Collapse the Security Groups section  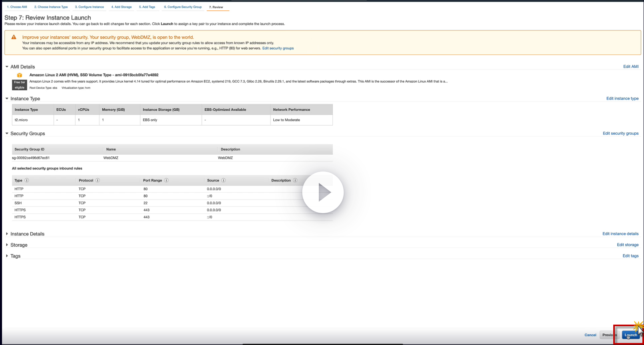7,134
